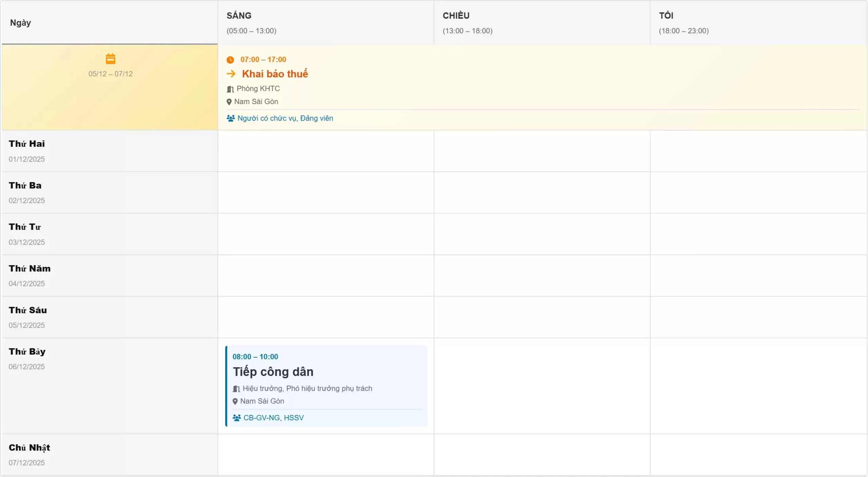Click the people icon before Người có chức vụ
This screenshot has height=477, width=868.
[231, 118]
